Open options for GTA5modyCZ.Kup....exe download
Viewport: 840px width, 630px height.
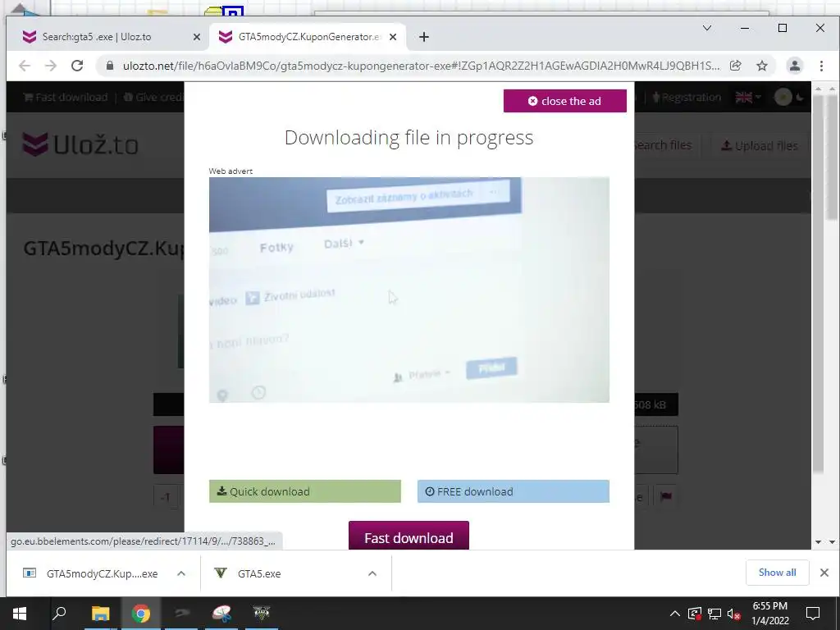click(x=181, y=573)
